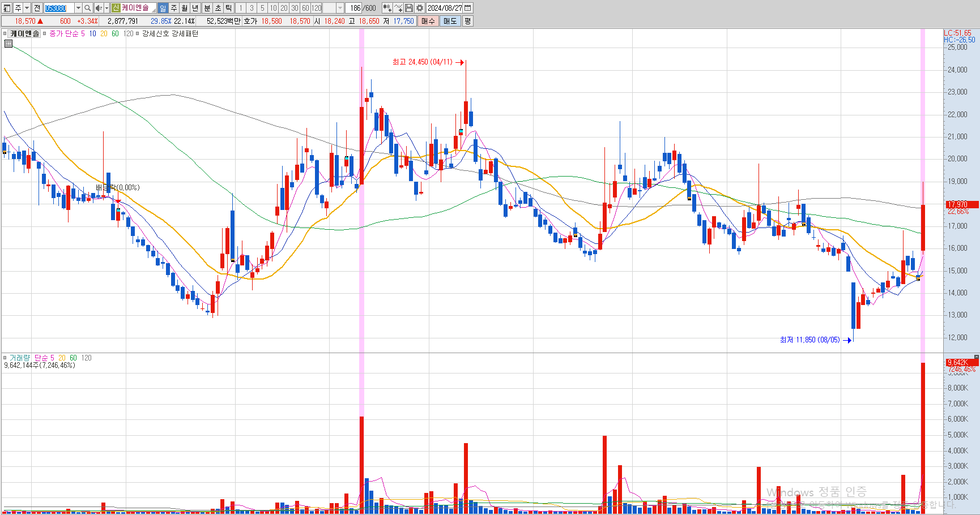Screen dimensions: 980x515
Task: Click the 20-day price moving average label
Action: point(104,34)
